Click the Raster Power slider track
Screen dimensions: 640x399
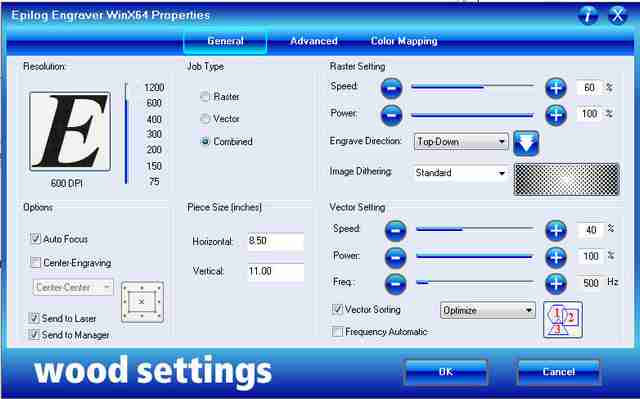pos(473,115)
